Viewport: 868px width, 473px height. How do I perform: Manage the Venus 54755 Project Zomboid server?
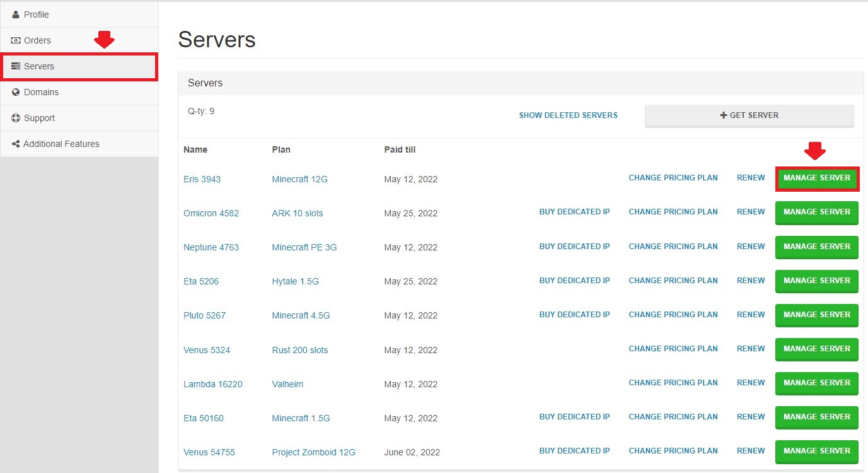point(817,452)
